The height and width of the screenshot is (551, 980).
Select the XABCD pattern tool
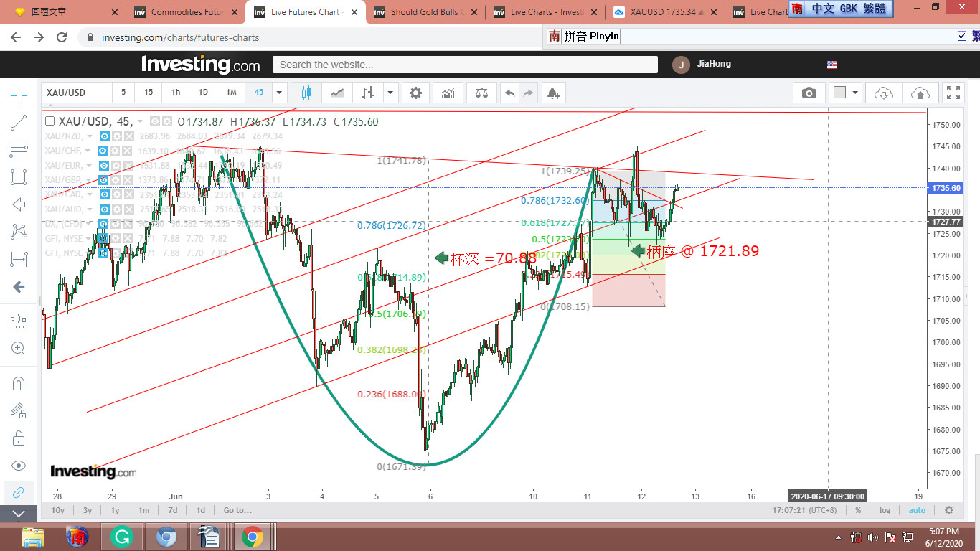coord(19,232)
